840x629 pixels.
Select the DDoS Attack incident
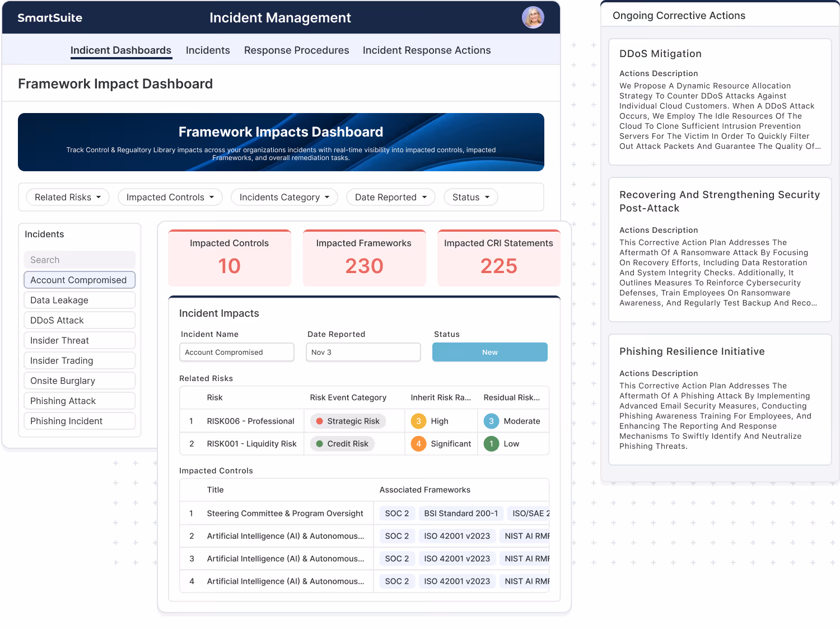[80, 320]
